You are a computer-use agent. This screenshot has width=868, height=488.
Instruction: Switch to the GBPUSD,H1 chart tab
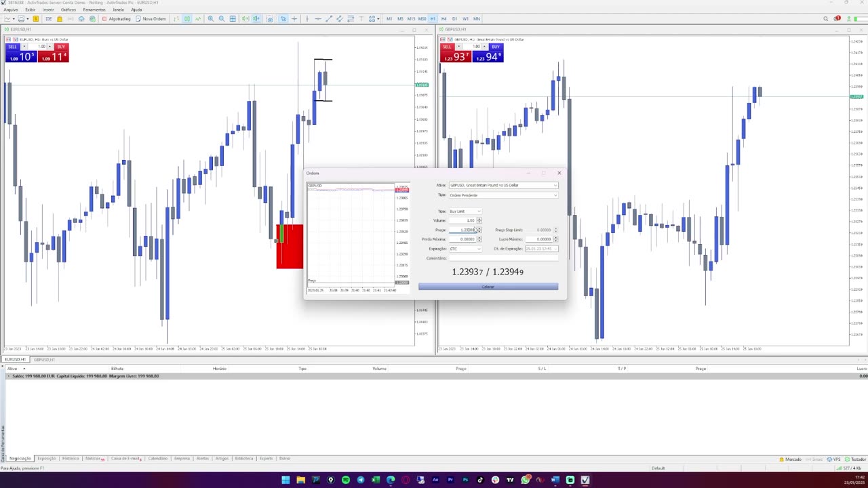pyautogui.click(x=44, y=359)
